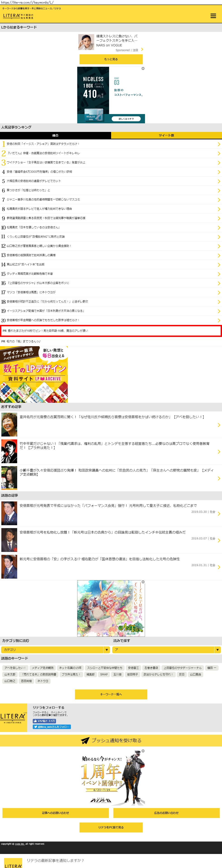This screenshot has width=222, height=868.
Task: Select the ブラ弁は見た！ keyword tag
Action: point(71,674)
